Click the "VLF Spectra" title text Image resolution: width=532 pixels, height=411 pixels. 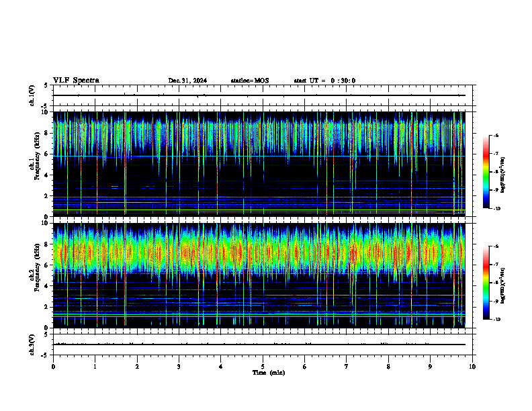tap(76, 81)
